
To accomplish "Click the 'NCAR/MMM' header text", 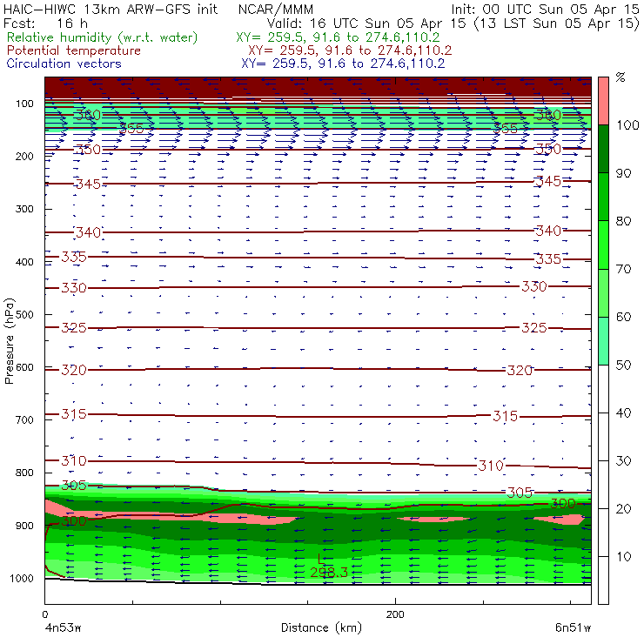I will coord(276,9).
